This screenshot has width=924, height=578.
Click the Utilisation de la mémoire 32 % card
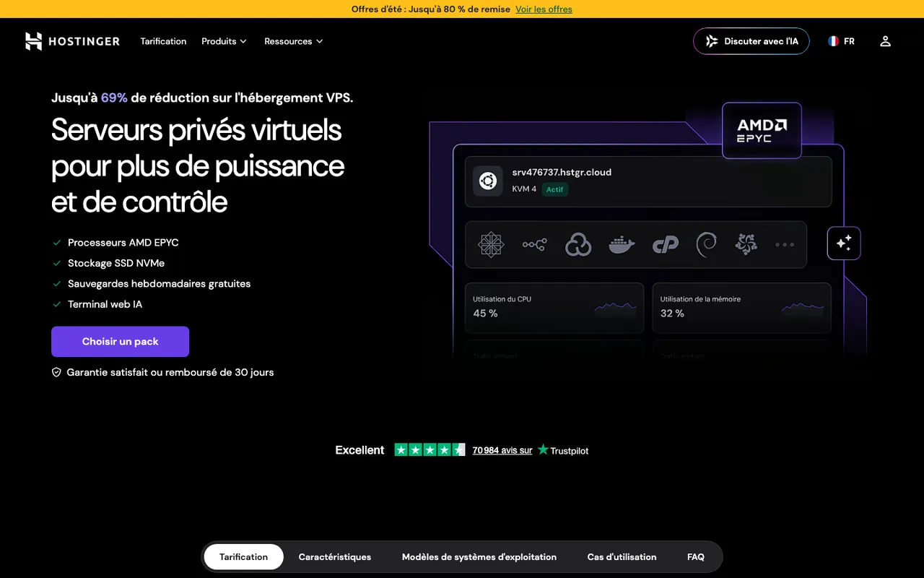pos(742,308)
